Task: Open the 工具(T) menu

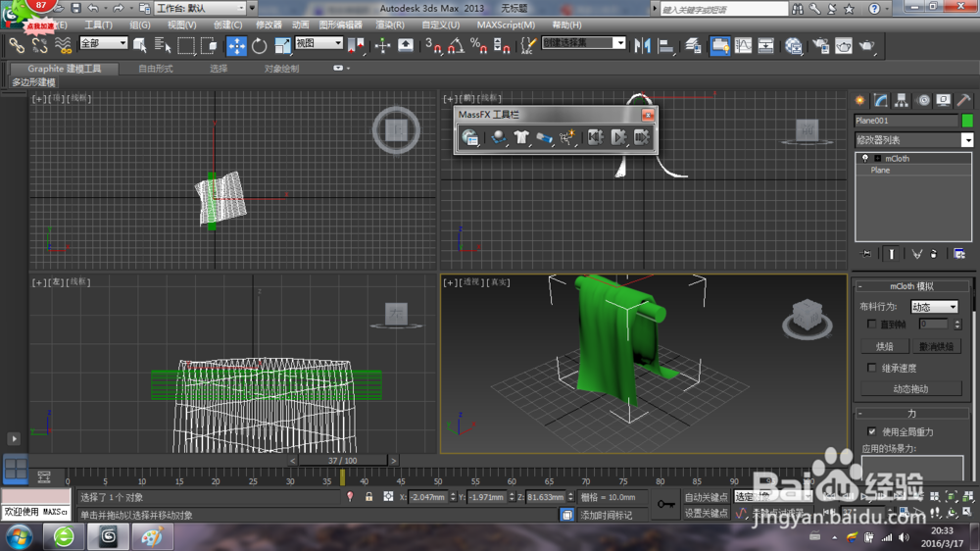Action: 98,25
